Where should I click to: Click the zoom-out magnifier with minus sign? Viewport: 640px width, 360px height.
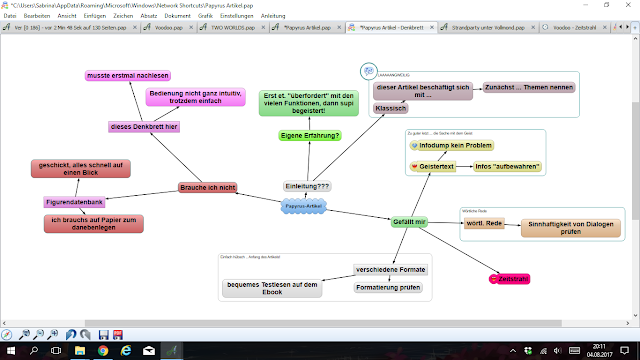(x=38, y=335)
